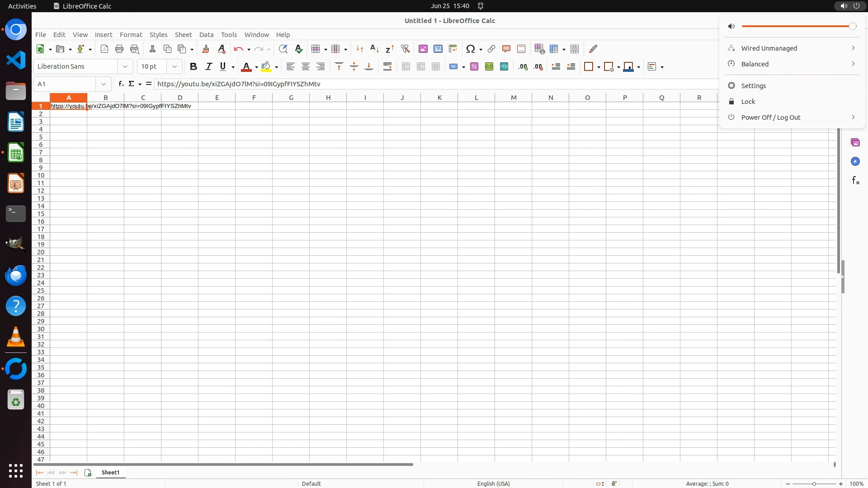Viewport: 868px width, 488px height.
Task: Click the Format as Percent icon
Action: point(474,67)
